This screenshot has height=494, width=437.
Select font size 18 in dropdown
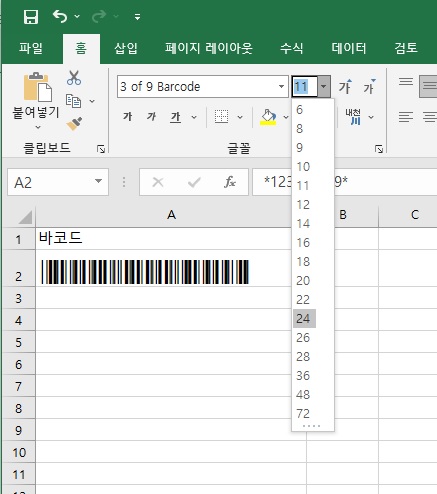[304, 262]
